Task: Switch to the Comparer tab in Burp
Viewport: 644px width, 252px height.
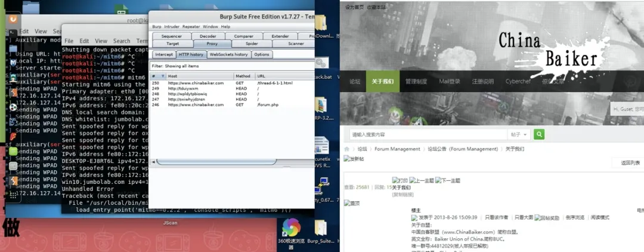Action: [243, 36]
